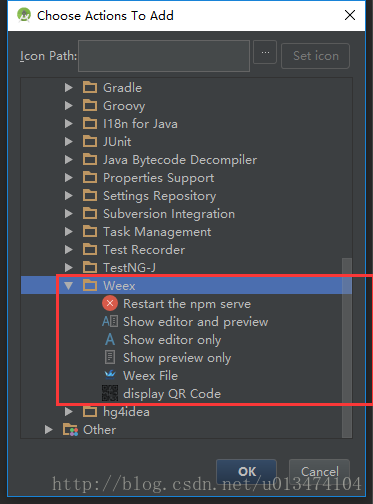This screenshot has width=373, height=504.
Task: Expand the TestNG-J node
Action: [x=69, y=268]
